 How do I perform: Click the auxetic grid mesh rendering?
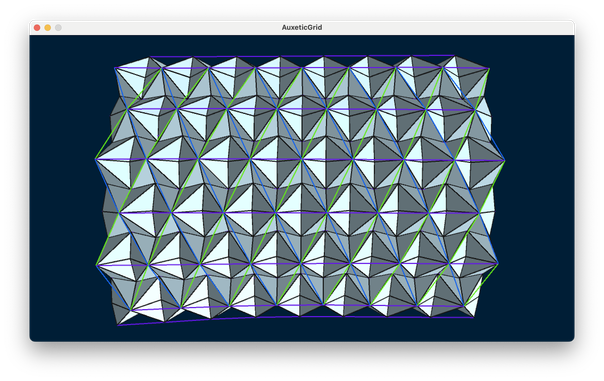(x=300, y=190)
